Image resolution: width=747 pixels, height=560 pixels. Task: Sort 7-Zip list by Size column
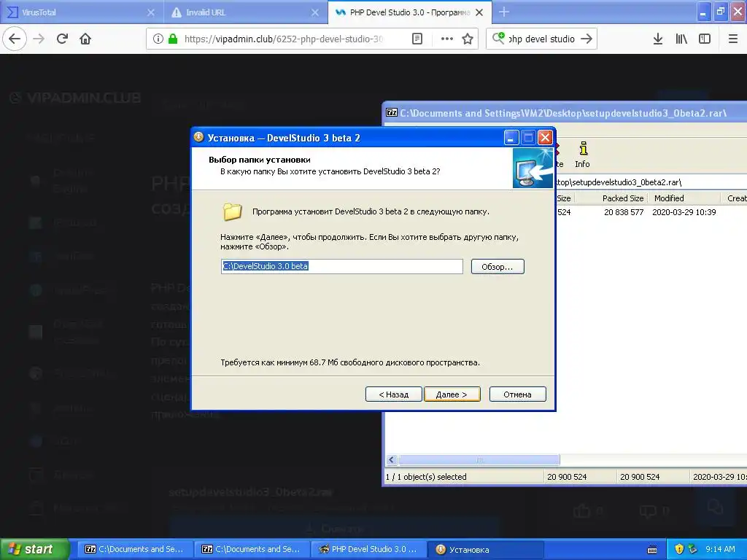564,198
